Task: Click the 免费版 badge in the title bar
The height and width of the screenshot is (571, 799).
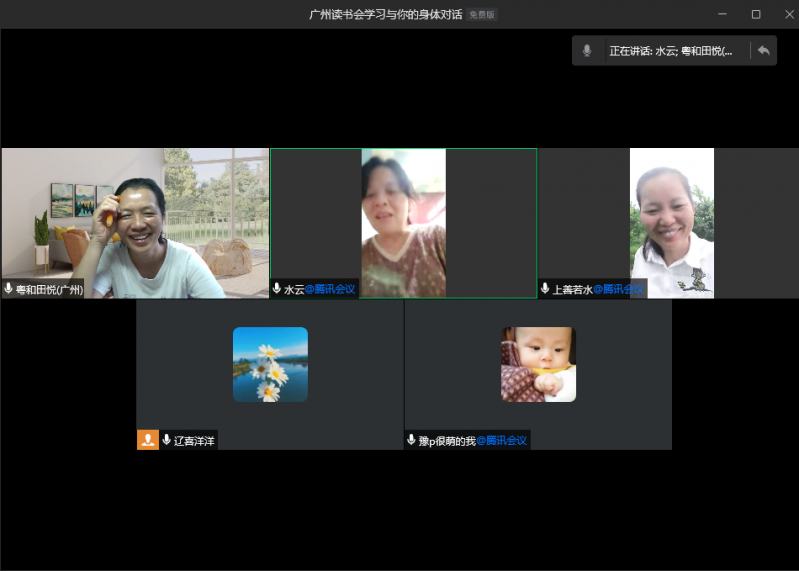Action: [482, 15]
